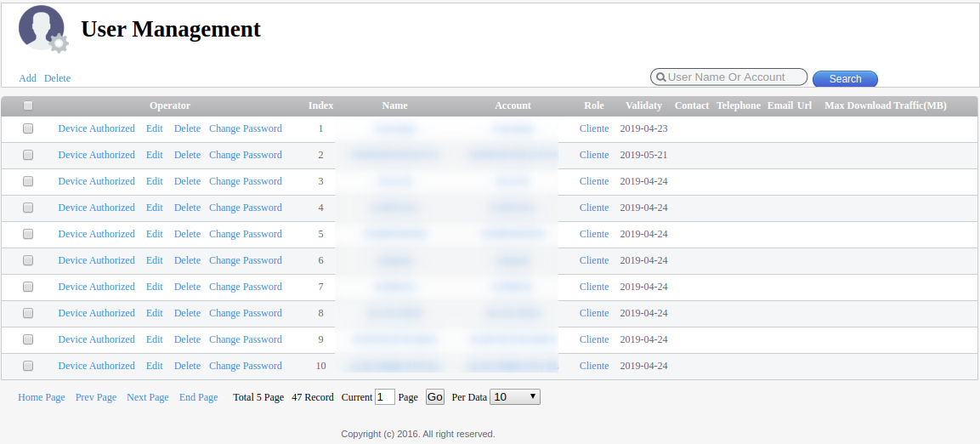The height and width of the screenshot is (444, 980).
Task: Jump to End Page
Action: (198, 398)
